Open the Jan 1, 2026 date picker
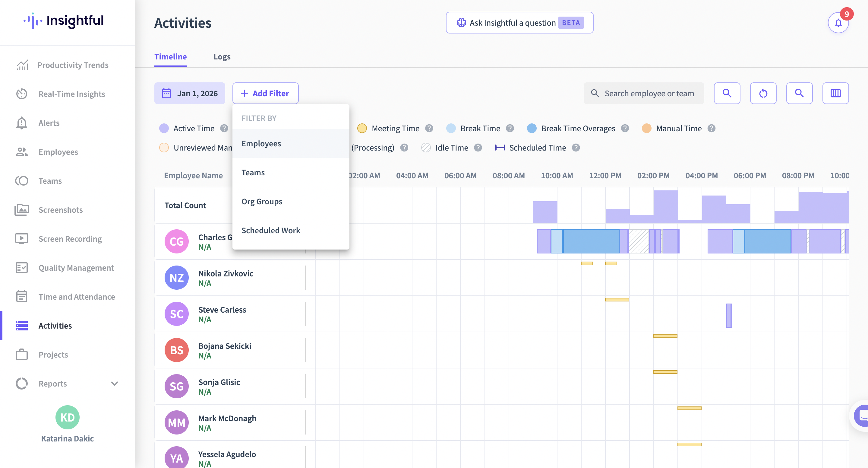 (x=190, y=93)
